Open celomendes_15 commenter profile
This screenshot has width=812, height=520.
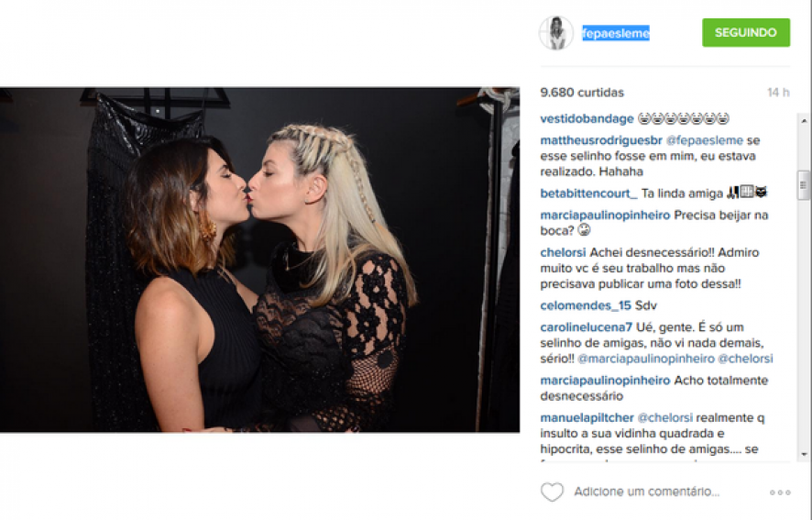click(586, 305)
